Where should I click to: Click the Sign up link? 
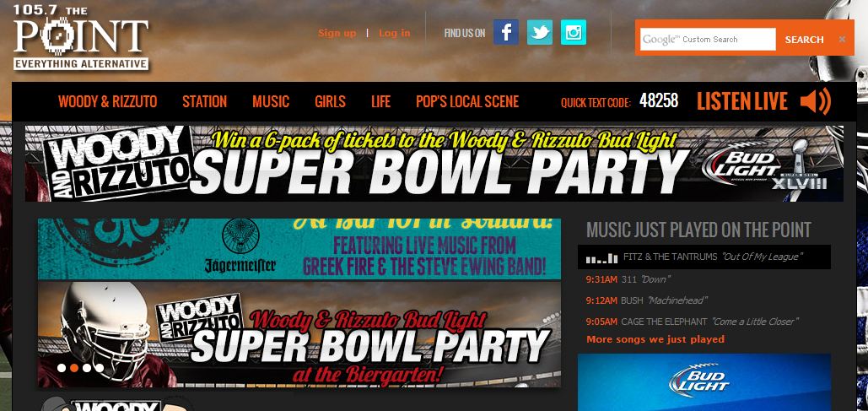coord(337,33)
